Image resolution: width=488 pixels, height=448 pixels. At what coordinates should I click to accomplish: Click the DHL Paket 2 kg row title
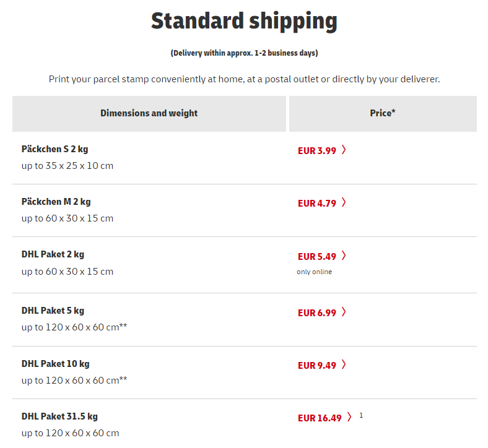tap(53, 254)
